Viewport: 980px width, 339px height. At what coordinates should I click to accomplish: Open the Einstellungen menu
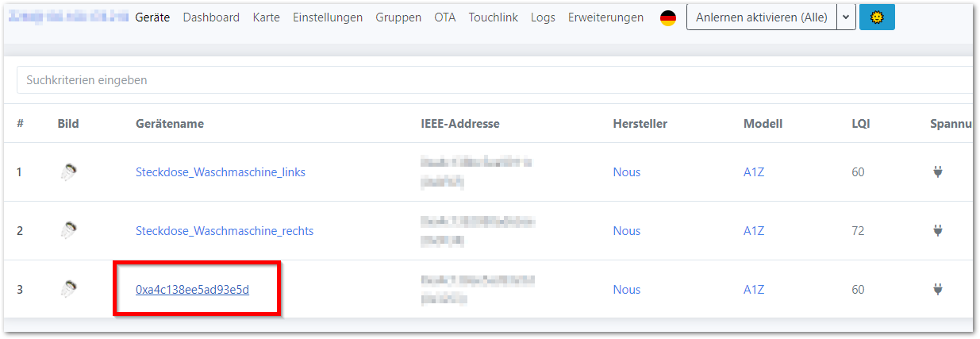[x=328, y=17]
